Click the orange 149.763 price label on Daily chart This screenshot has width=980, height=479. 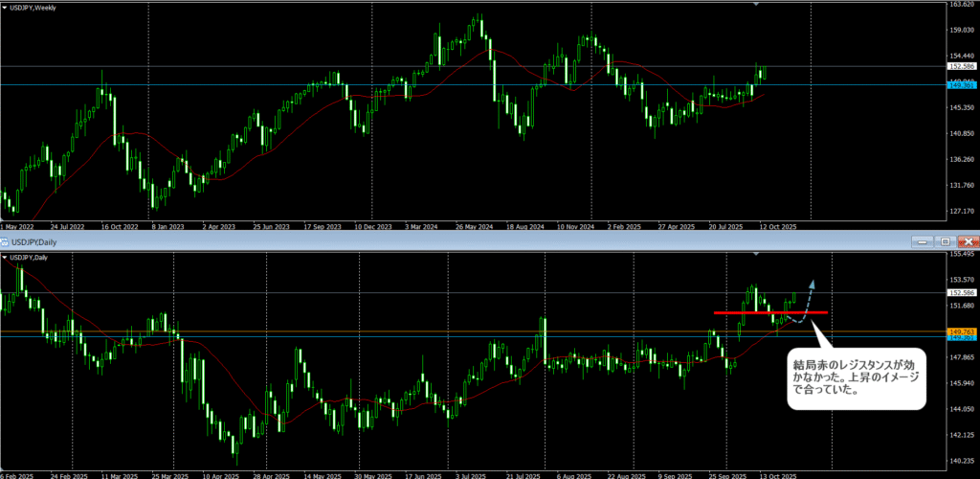coord(961,331)
